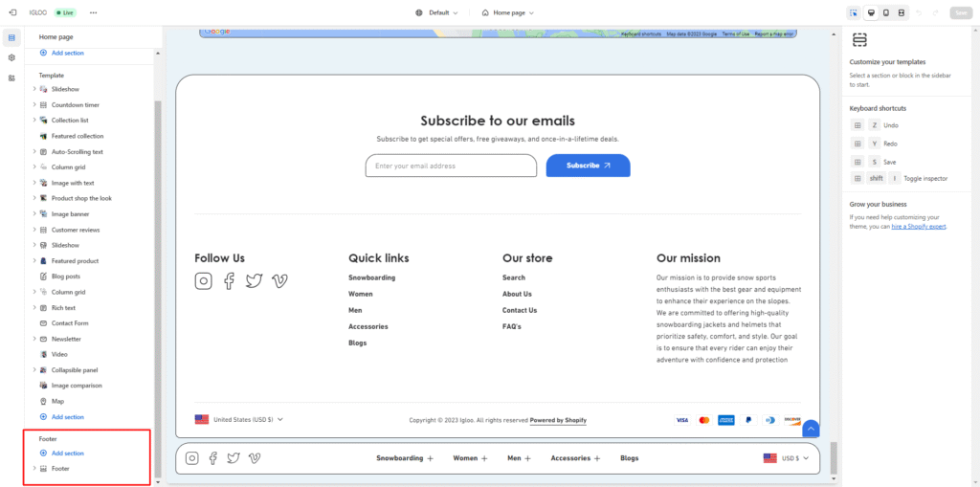Screen dimensions: 980x487
Task: Expand the Slideshow section at top
Action: tap(34, 89)
